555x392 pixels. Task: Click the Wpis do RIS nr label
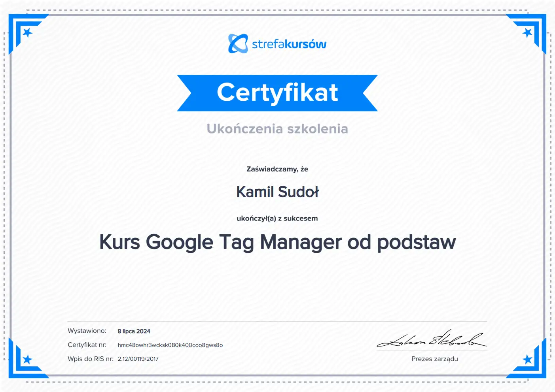click(x=90, y=359)
